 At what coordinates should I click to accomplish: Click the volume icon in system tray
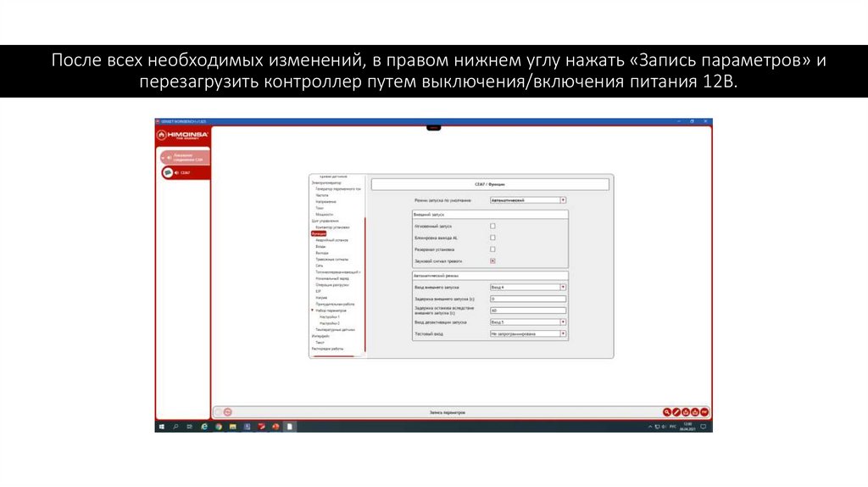click(x=664, y=427)
